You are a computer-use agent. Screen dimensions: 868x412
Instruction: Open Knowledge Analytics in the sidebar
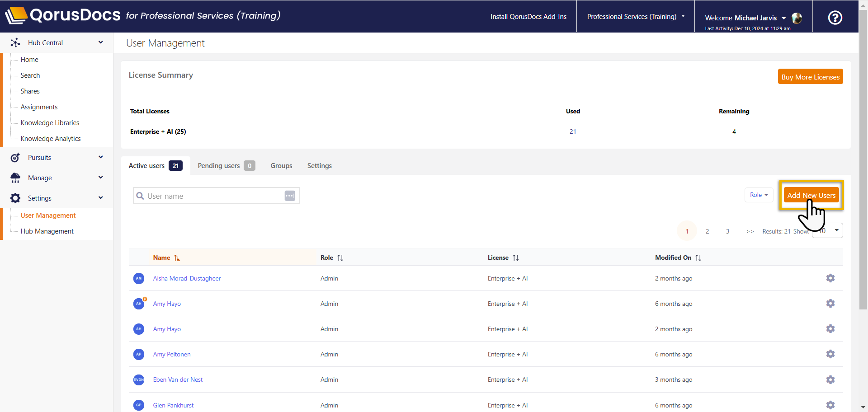pyautogui.click(x=51, y=139)
